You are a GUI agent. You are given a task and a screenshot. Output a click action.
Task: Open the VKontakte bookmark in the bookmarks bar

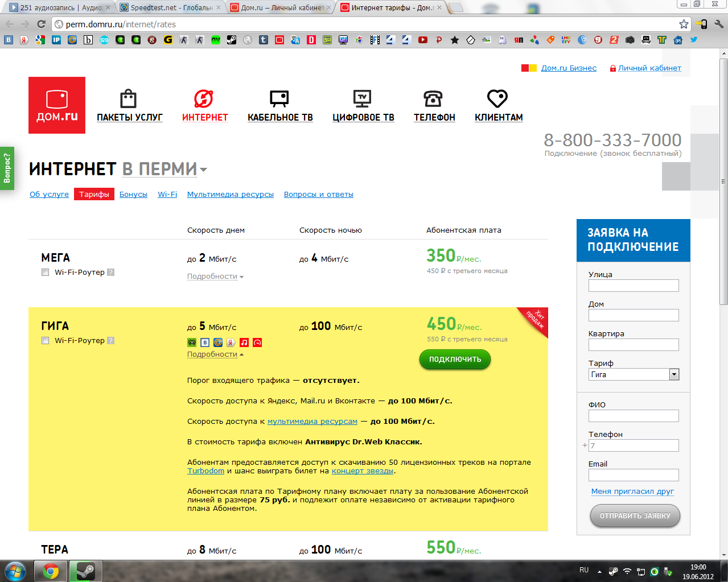[x=8, y=40]
